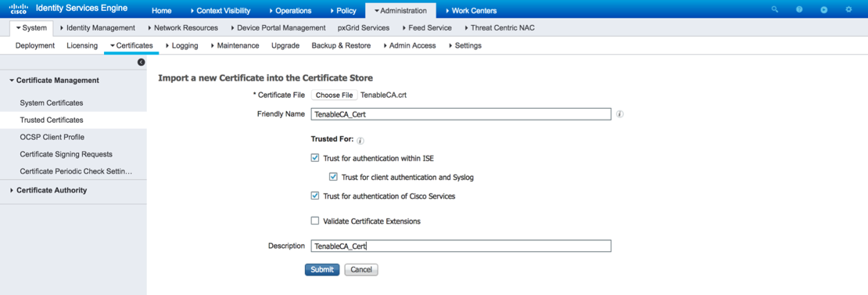
Task: Show info icon beside Trusted For
Action: (x=360, y=141)
